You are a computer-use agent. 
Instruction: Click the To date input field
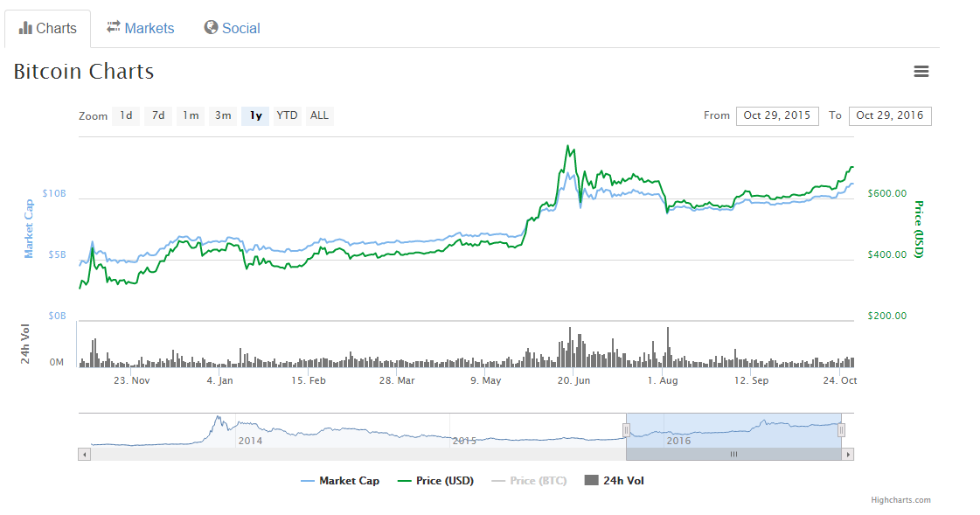click(889, 115)
